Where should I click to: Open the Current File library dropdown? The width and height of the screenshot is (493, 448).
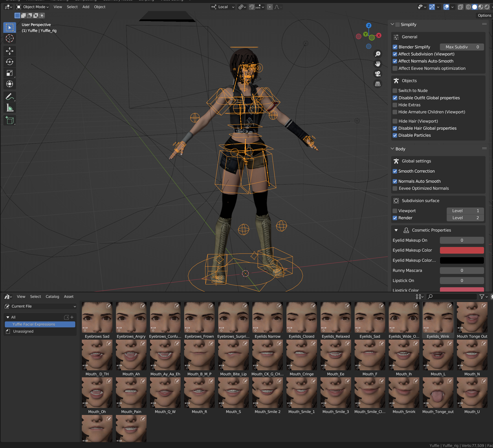40,306
